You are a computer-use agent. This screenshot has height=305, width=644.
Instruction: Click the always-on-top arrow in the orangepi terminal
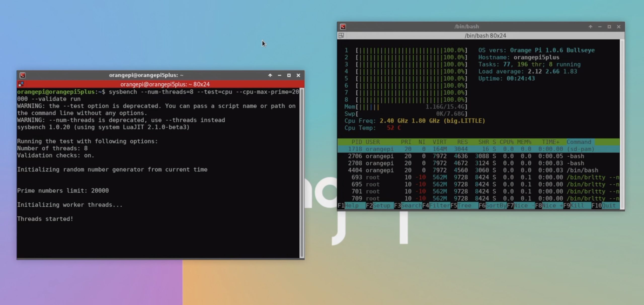270,75
